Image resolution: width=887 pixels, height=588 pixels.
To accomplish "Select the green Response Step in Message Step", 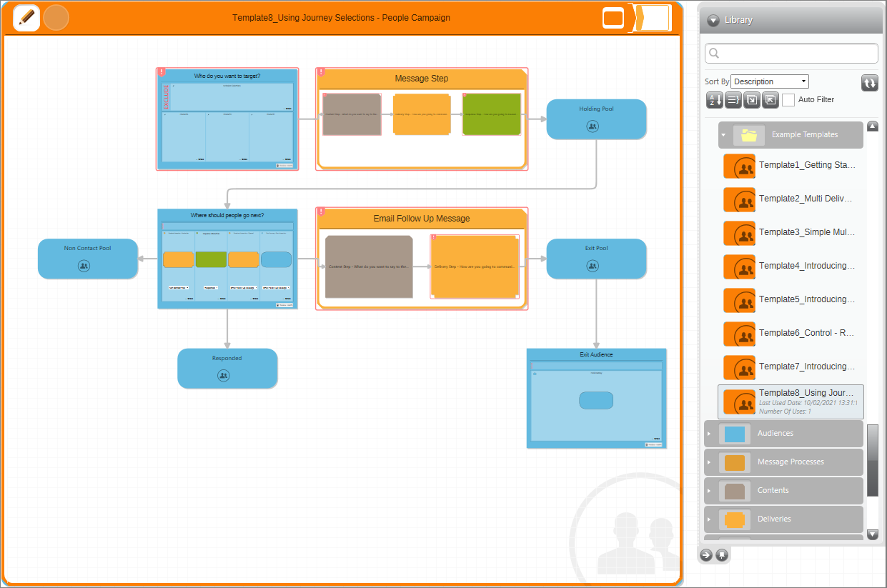I will [492, 114].
